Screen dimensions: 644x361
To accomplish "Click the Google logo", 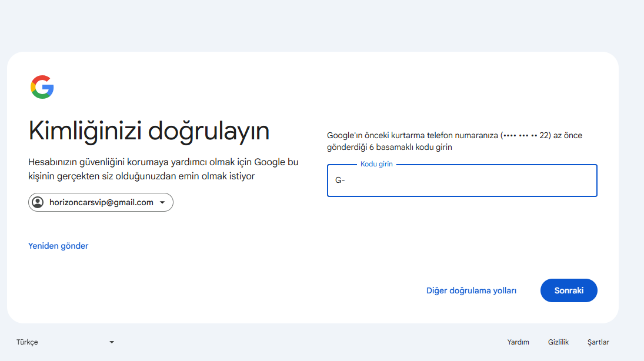I will click(42, 87).
